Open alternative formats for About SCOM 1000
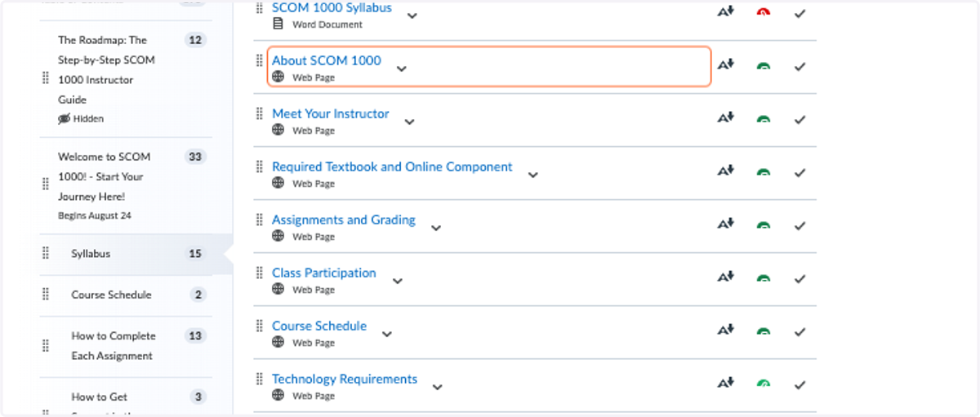980x417 pixels. coord(726,64)
